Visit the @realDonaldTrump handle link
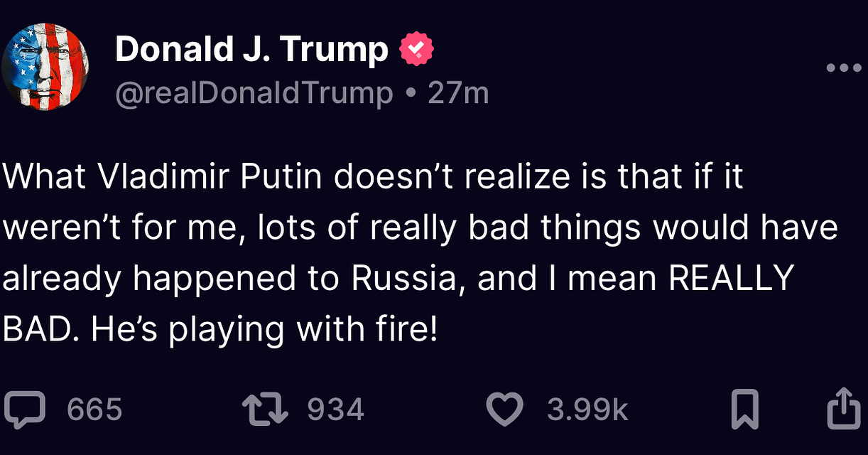Screen dimensions: 868x455 254,94
